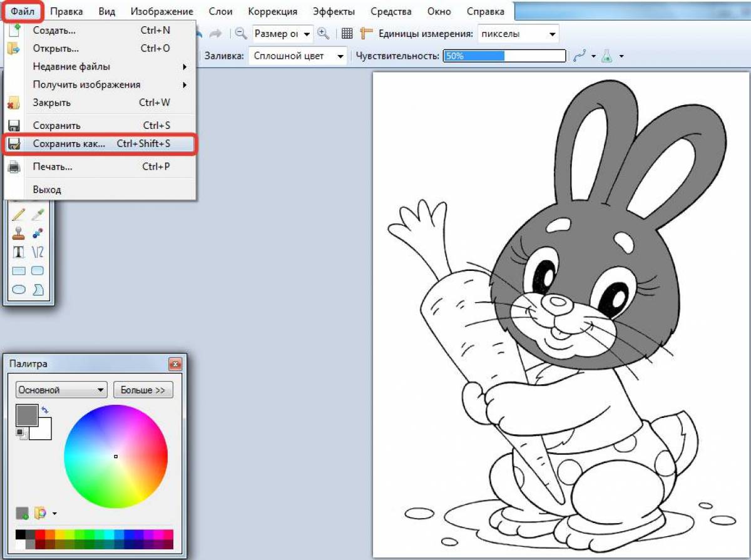
Task: Select the Line/Curve tool
Action: tap(38, 252)
